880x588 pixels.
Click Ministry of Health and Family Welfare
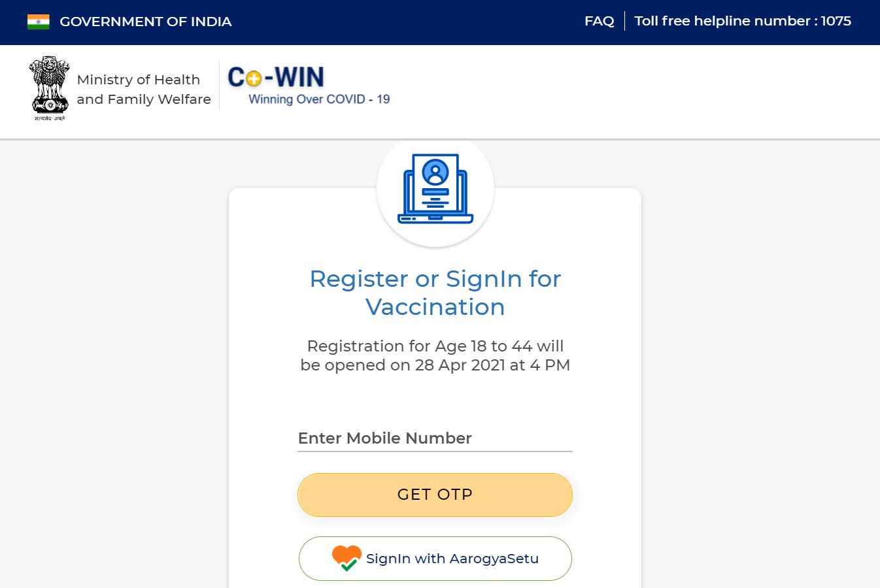(x=144, y=90)
